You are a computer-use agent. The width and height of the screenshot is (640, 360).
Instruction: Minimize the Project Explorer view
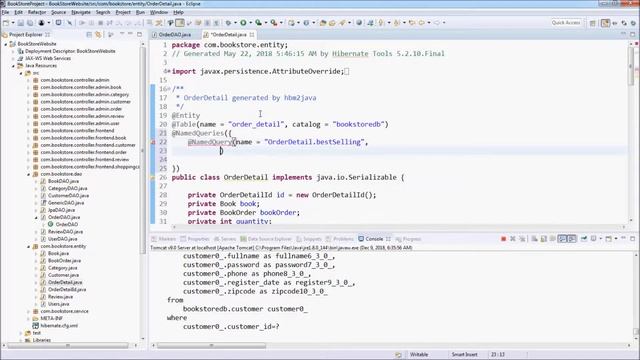(130, 34)
